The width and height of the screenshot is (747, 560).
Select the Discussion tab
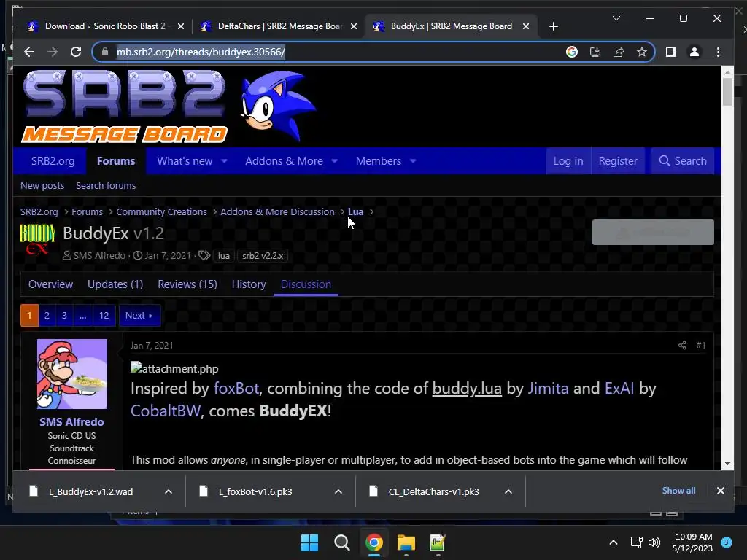pos(306,284)
